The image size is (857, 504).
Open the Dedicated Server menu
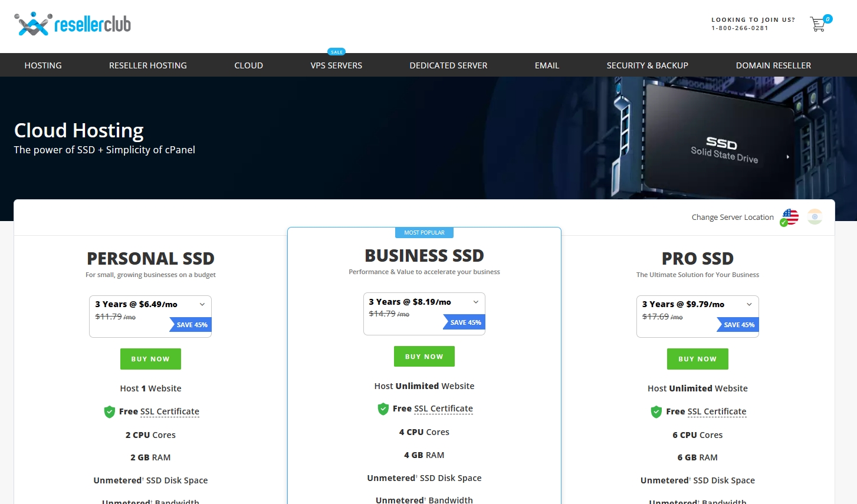pyautogui.click(x=448, y=65)
